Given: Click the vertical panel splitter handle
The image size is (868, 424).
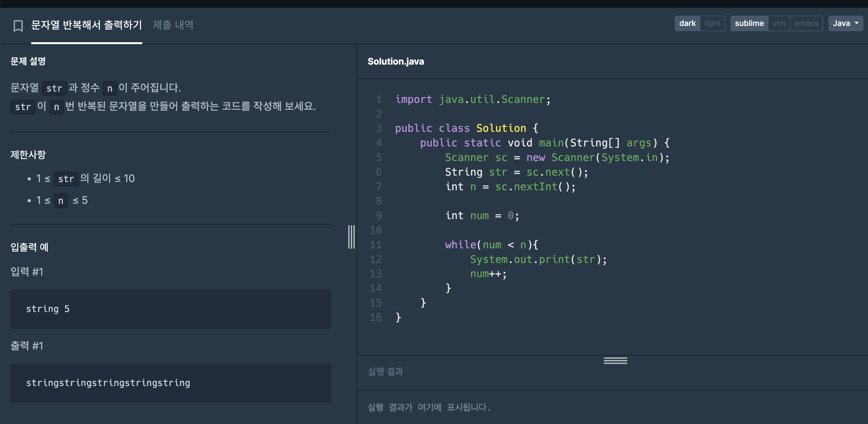Looking at the screenshot, I should (x=351, y=237).
